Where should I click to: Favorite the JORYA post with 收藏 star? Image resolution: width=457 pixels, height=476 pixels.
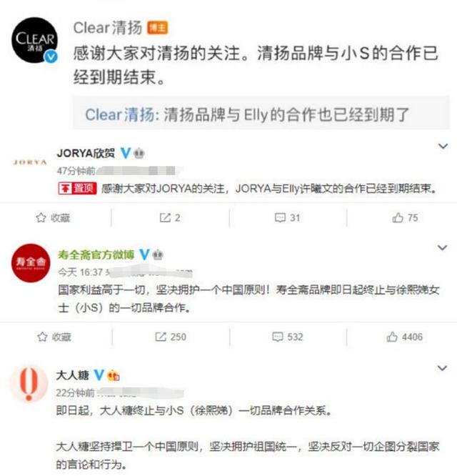point(53,218)
